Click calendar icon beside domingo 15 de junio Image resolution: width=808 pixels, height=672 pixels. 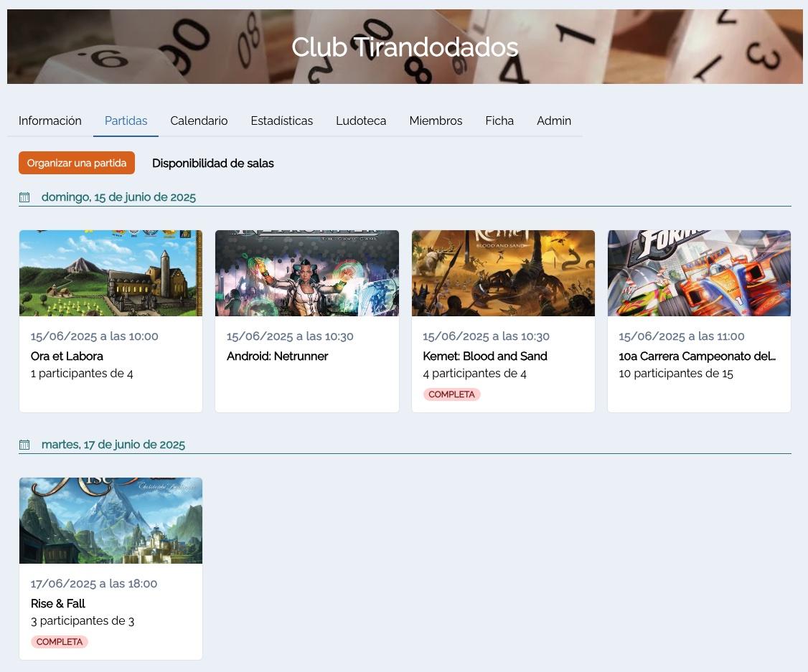click(x=24, y=197)
